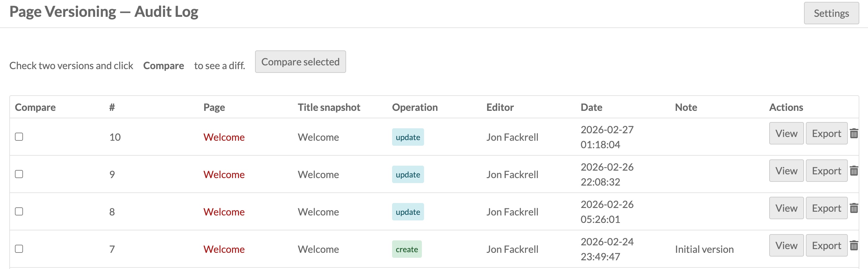Click the create operation badge
868x269 pixels.
406,249
